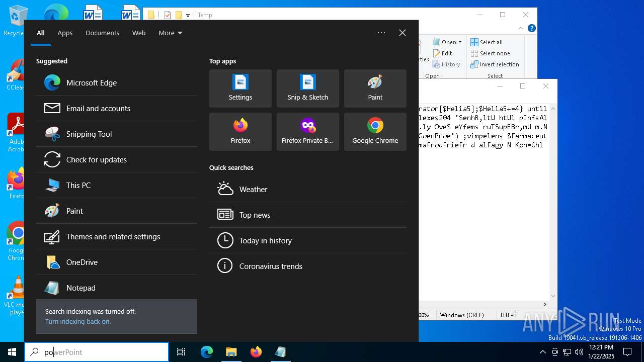
Task: Open Paint tile in Top apps
Action: tap(375, 88)
